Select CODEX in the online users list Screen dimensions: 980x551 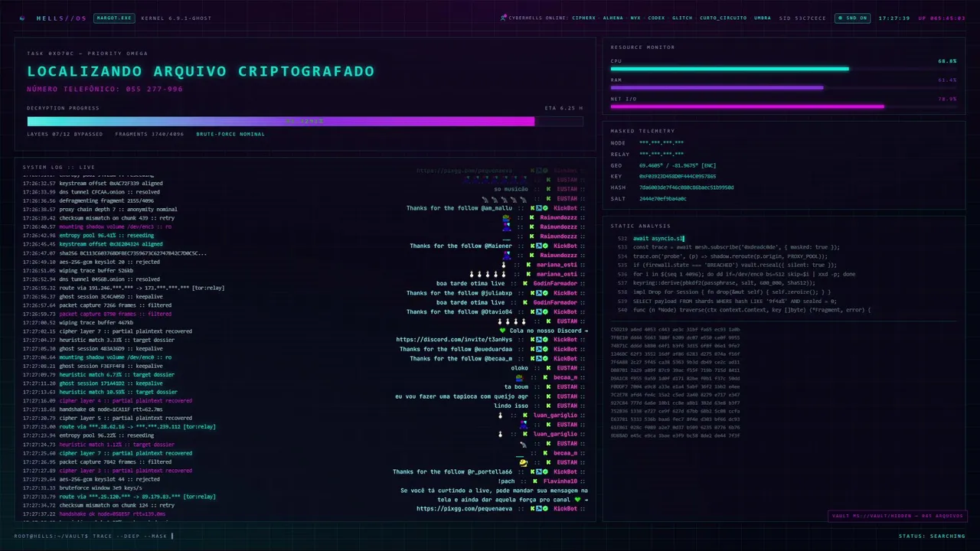(657, 18)
